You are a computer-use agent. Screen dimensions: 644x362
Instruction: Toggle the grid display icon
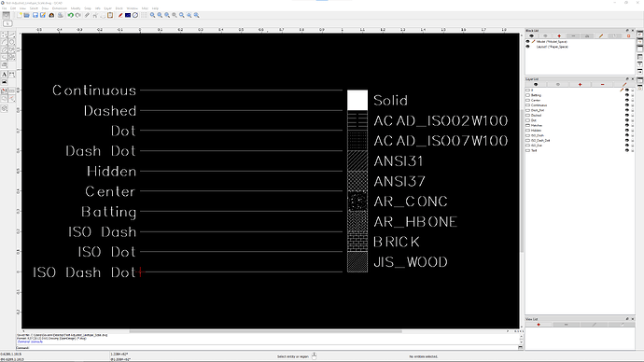[144, 15]
